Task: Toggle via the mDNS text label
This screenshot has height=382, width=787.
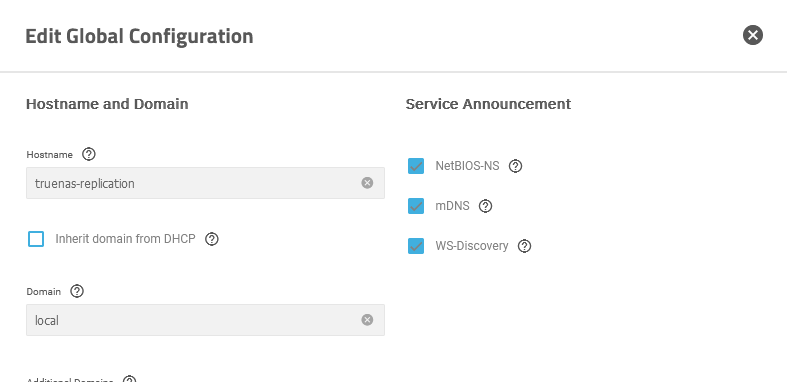Action: 452,206
